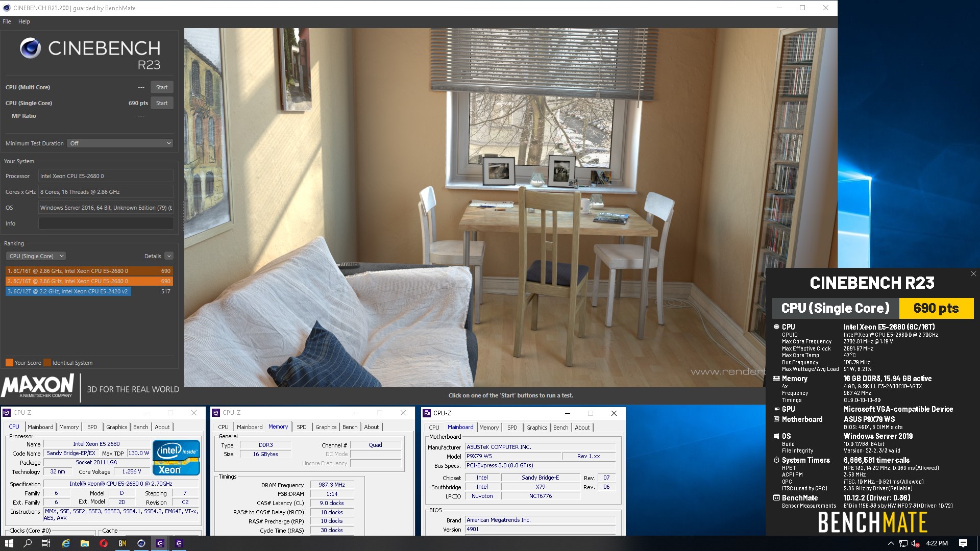980x551 pixels.
Task: Open SPD tab in the CPU-Z window showing Timings
Action: (x=302, y=427)
